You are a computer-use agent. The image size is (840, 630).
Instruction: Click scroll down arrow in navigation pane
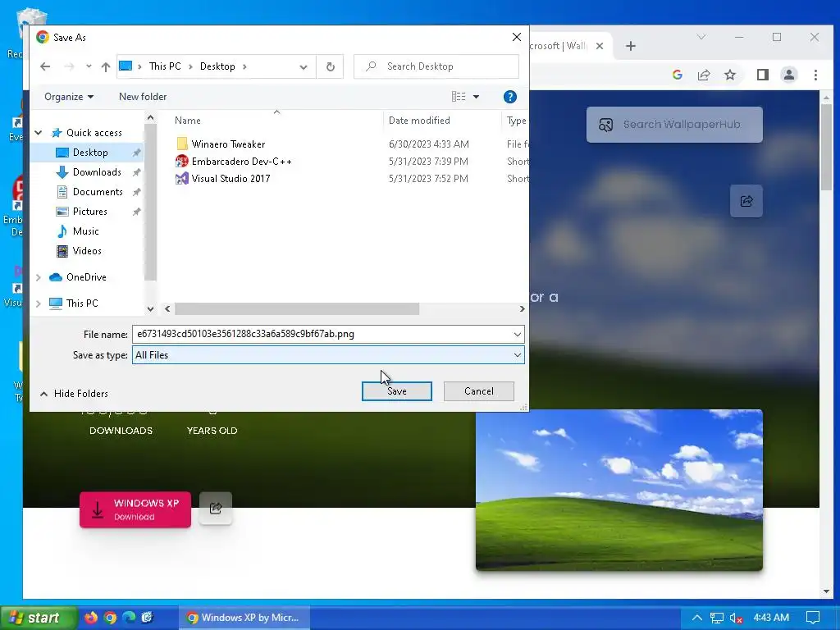pos(151,309)
